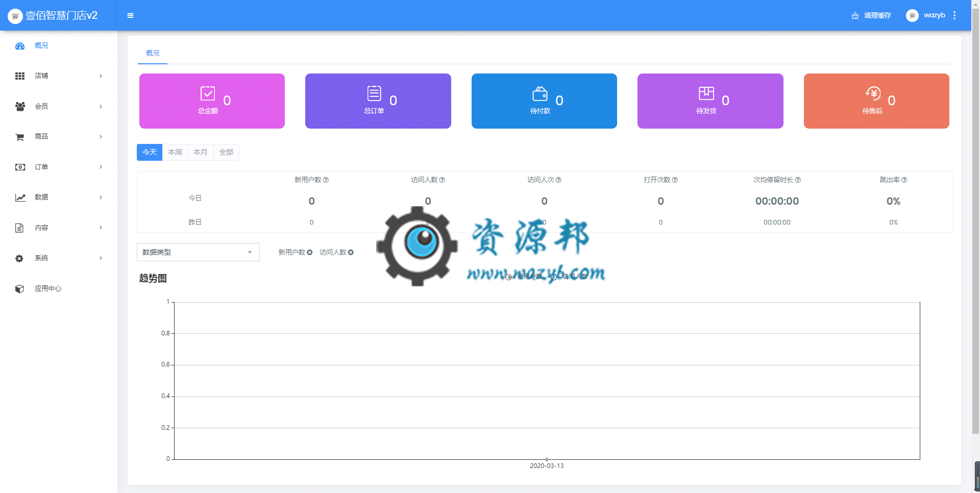Click the 总金额 checklist icon
This screenshot has width=980, height=493.
[x=208, y=94]
